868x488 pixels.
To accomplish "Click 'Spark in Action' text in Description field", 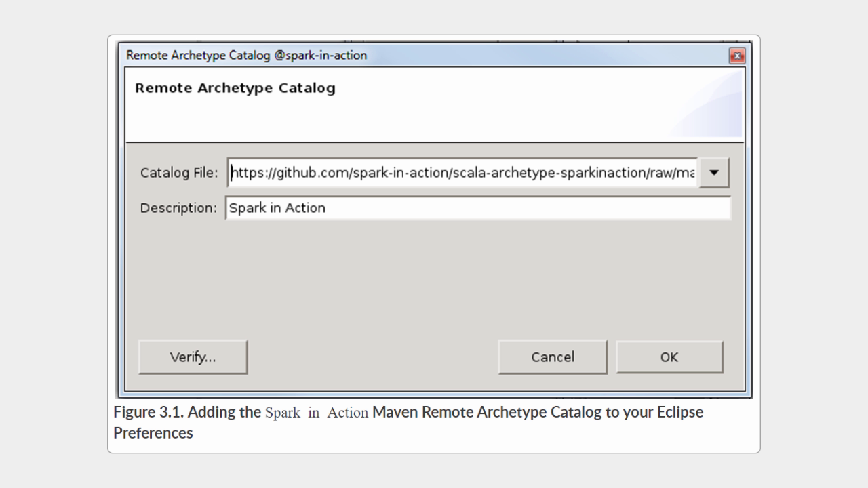I will click(277, 208).
